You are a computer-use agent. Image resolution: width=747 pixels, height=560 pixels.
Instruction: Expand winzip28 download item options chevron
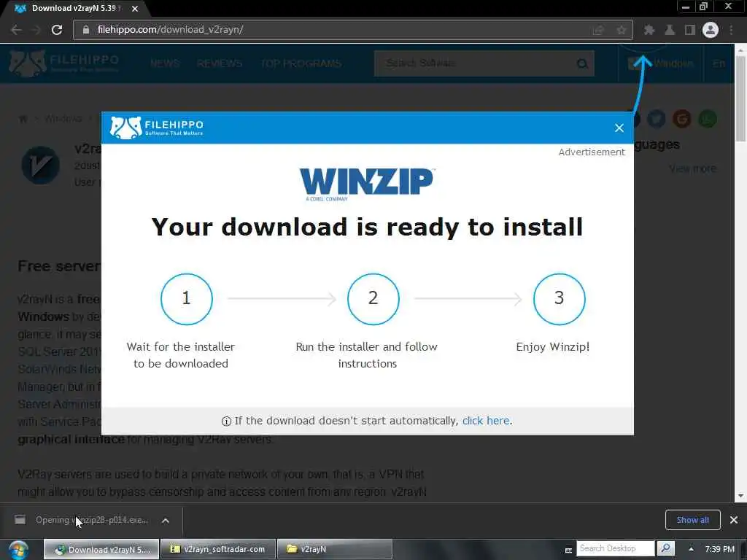point(166,521)
